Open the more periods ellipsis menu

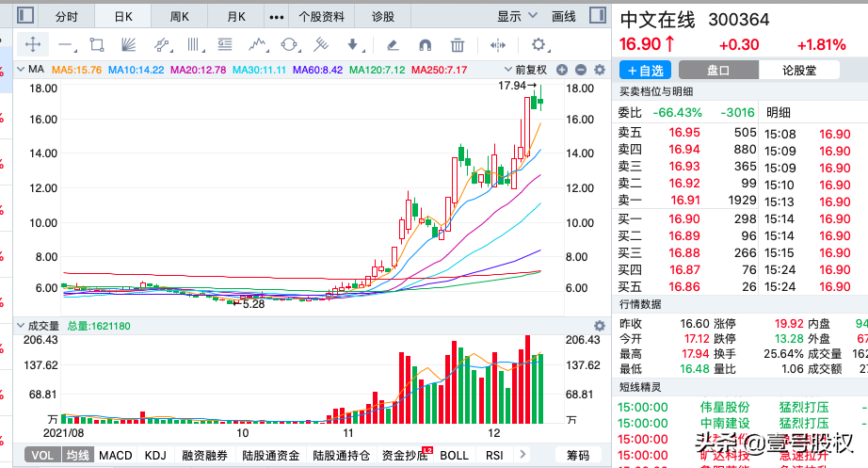(x=276, y=17)
